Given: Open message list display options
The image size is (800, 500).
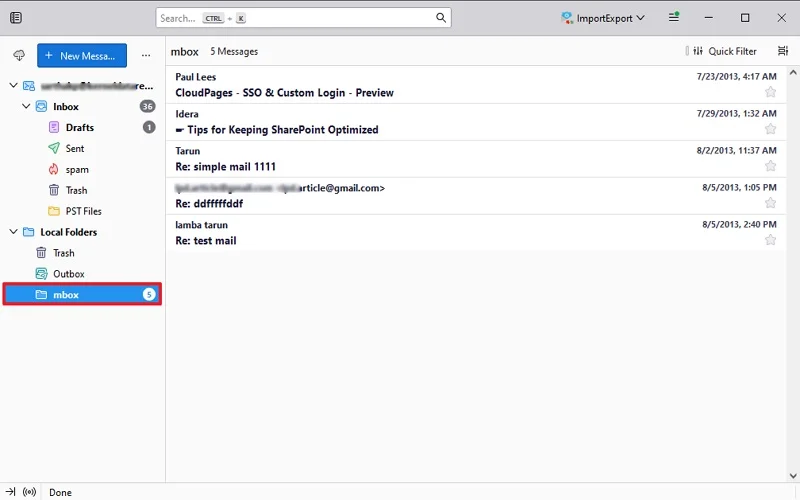Looking at the screenshot, I should pos(783,51).
